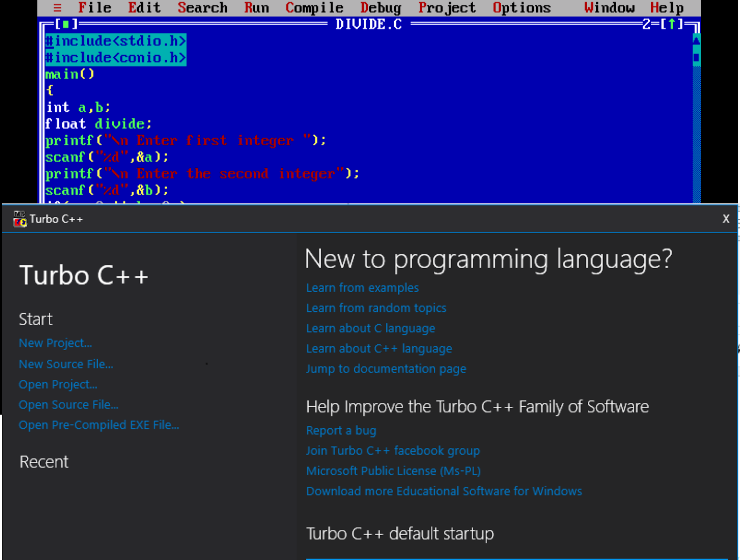
Task: Report a bug
Action: (341, 431)
